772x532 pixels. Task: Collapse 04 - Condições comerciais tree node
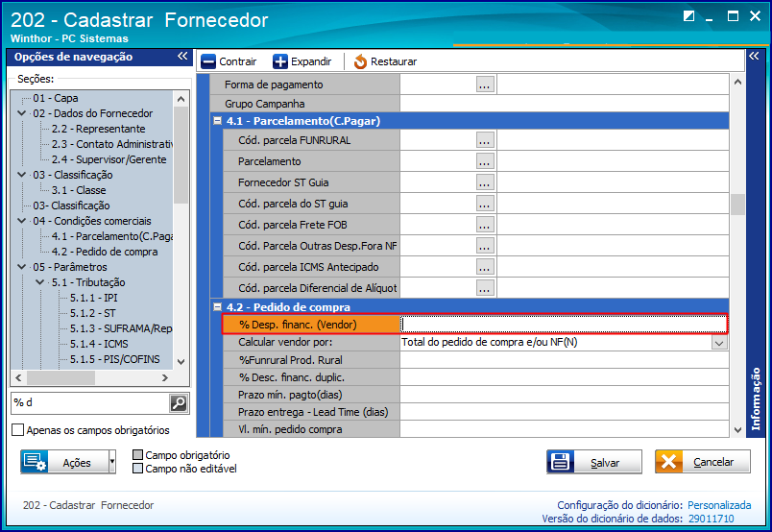pos(22,221)
